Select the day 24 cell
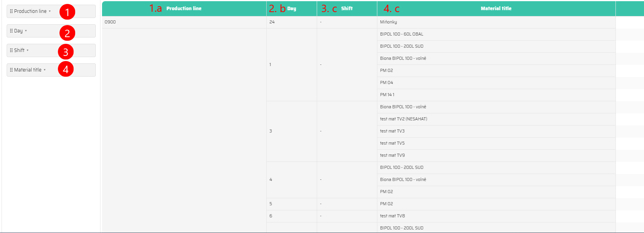The height and width of the screenshot is (233, 644). coord(272,22)
